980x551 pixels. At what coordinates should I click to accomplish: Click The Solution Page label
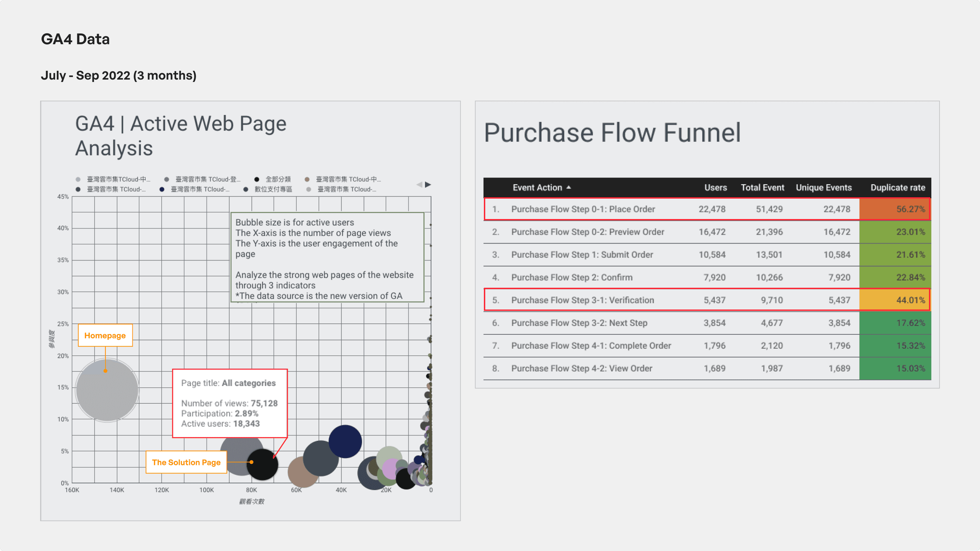point(186,463)
